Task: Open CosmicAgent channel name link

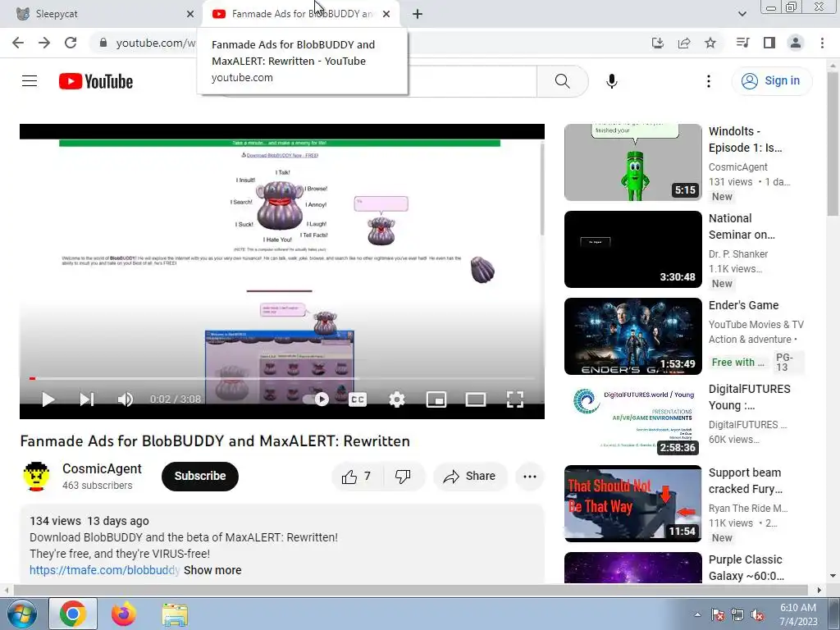Action: [x=102, y=468]
